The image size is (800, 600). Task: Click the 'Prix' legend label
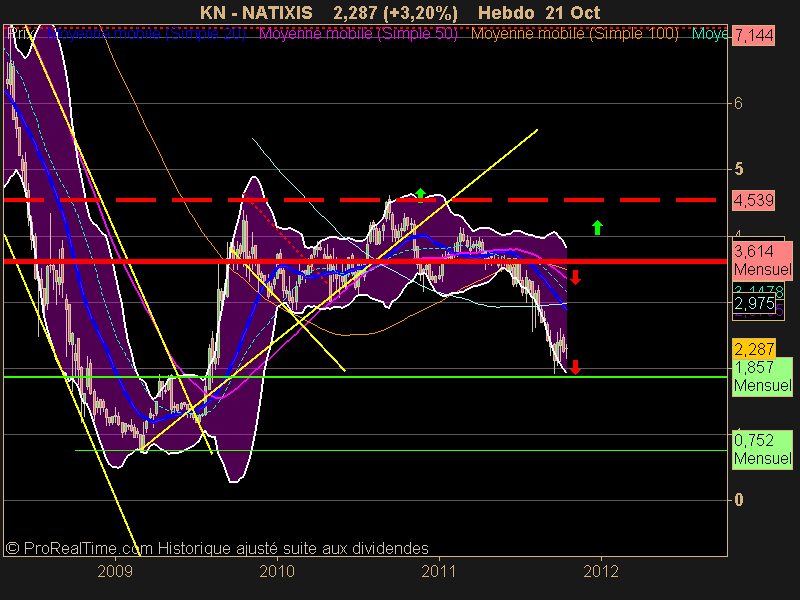(x=21, y=34)
